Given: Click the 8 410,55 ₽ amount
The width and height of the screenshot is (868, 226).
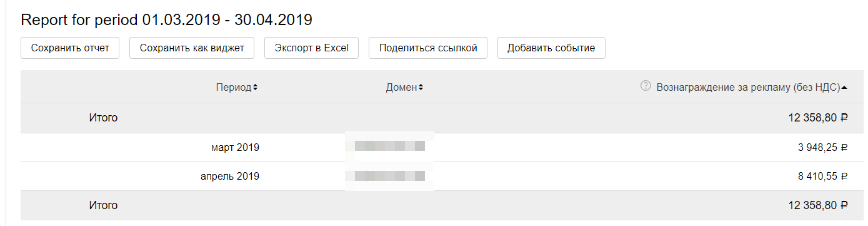Looking at the screenshot, I should pos(823,177).
